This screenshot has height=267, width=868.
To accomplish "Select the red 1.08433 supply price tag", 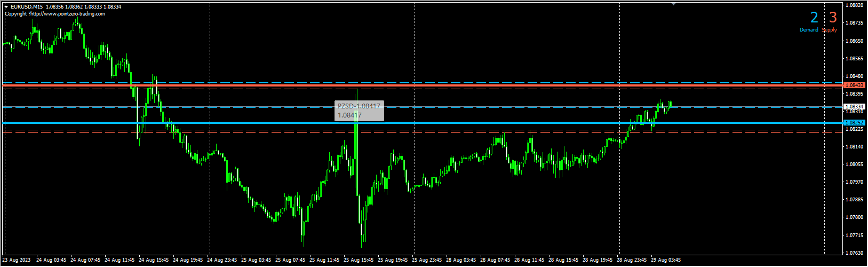I will click(x=854, y=85).
